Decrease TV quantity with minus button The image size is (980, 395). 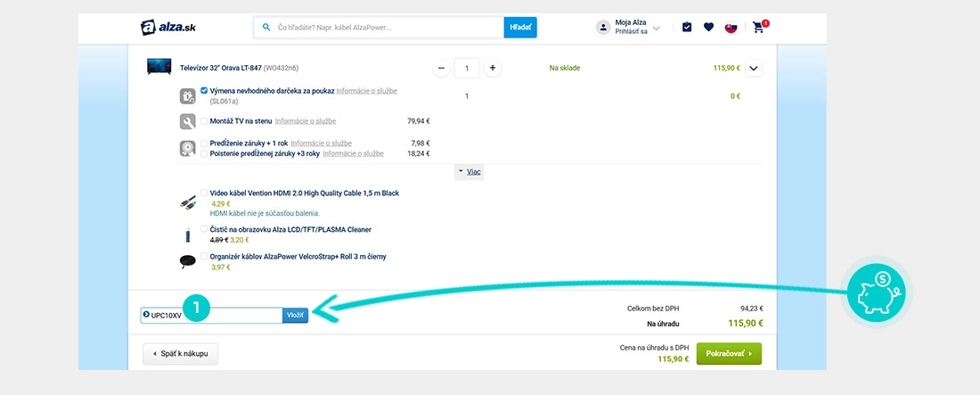(442, 68)
